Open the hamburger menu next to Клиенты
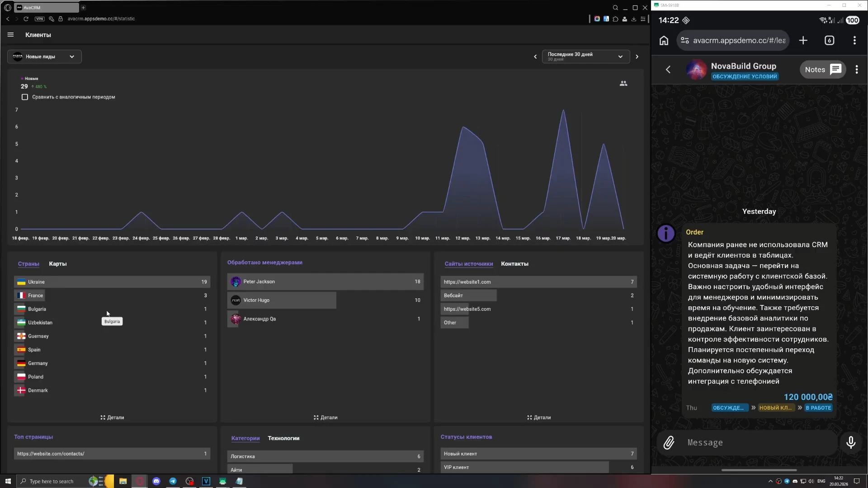868x488 pixels. (x=10, y=35)
